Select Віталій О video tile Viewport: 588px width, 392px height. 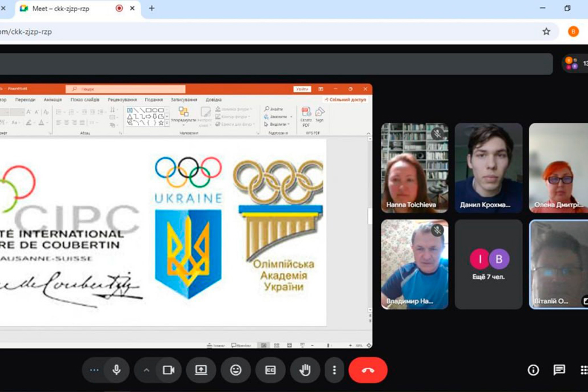pyautogui.click(x=559, y=265)
